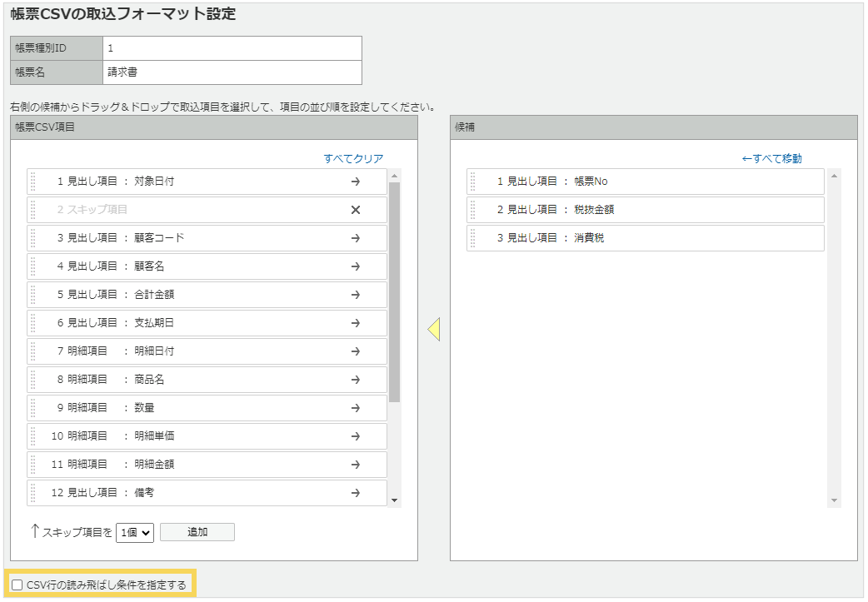The image size is (868, 602).
Task: Move 対象日付 to candidates via its arrow icon
Action: (x=357, y=182)
